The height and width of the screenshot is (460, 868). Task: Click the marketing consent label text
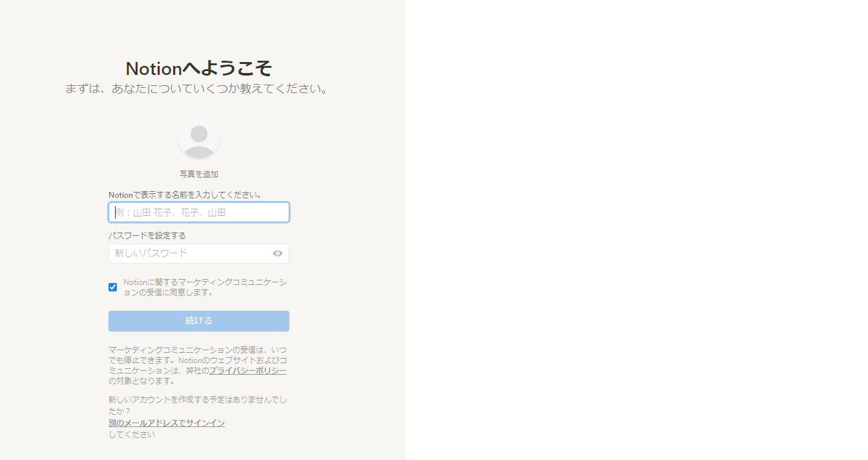click(205, 287)
